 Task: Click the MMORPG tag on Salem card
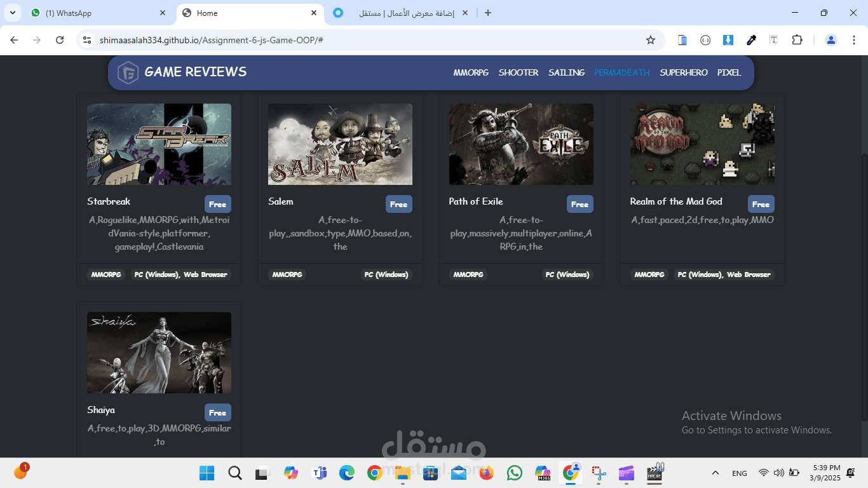287,274
